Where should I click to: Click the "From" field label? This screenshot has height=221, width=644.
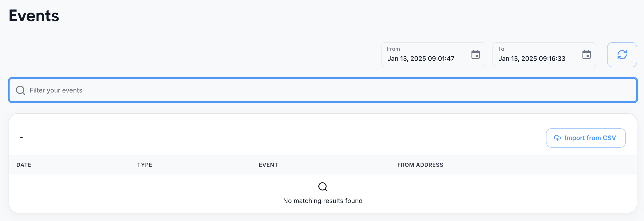point(393,49)
